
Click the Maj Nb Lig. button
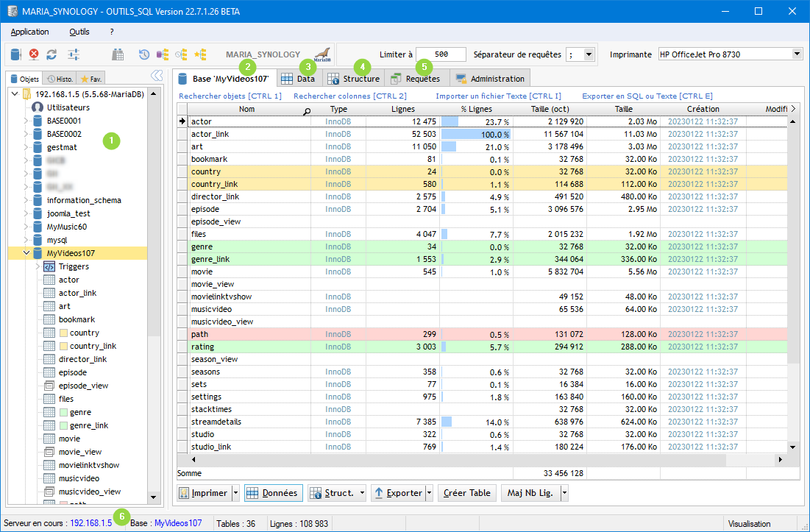click(x=530, y=493)
